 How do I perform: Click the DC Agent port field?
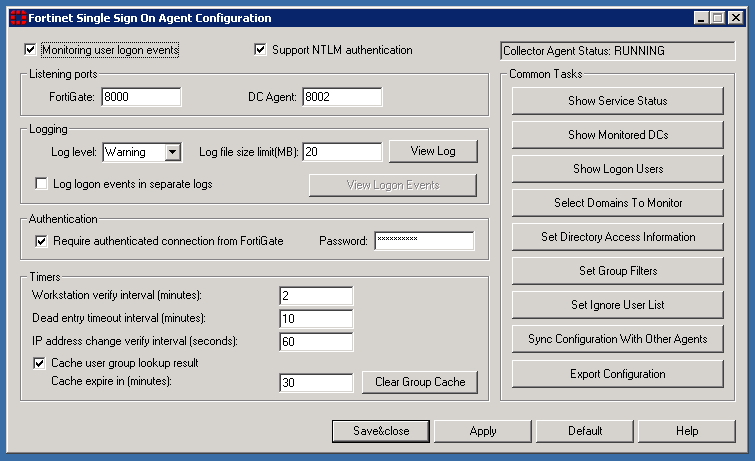(342, 97)
